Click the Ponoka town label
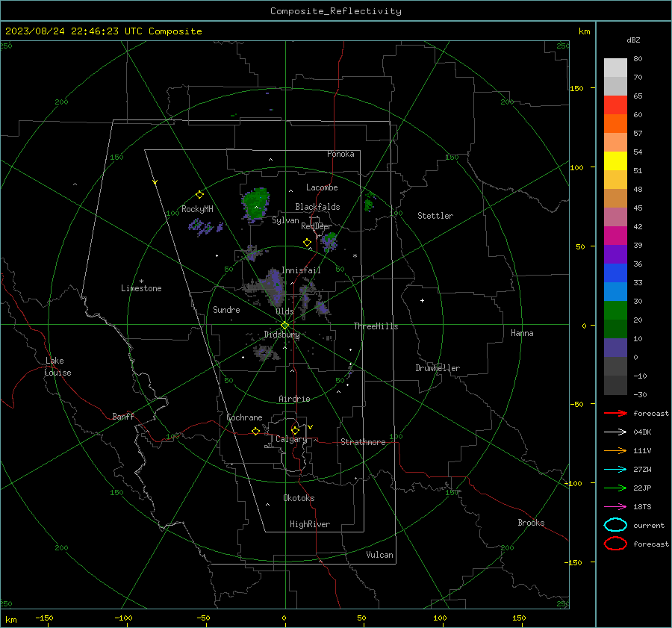The height and width of the screenshot is (628, 672). point(340,154)
